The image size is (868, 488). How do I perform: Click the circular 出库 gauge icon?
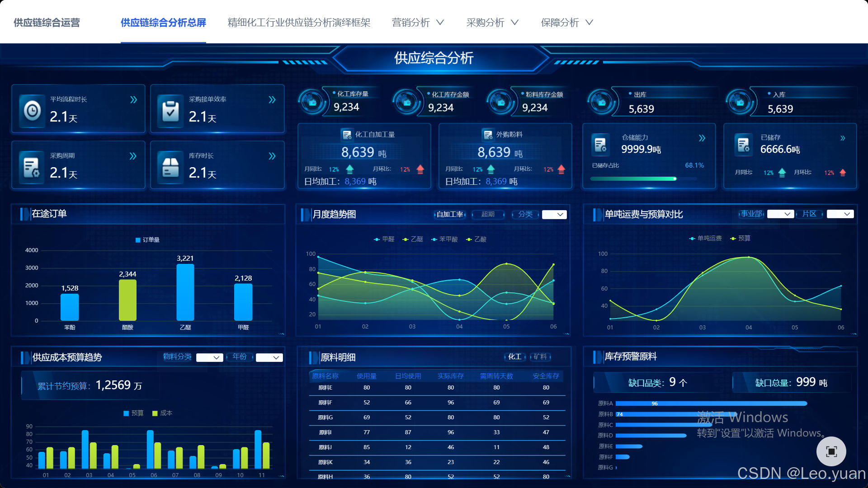pos(602,102)
